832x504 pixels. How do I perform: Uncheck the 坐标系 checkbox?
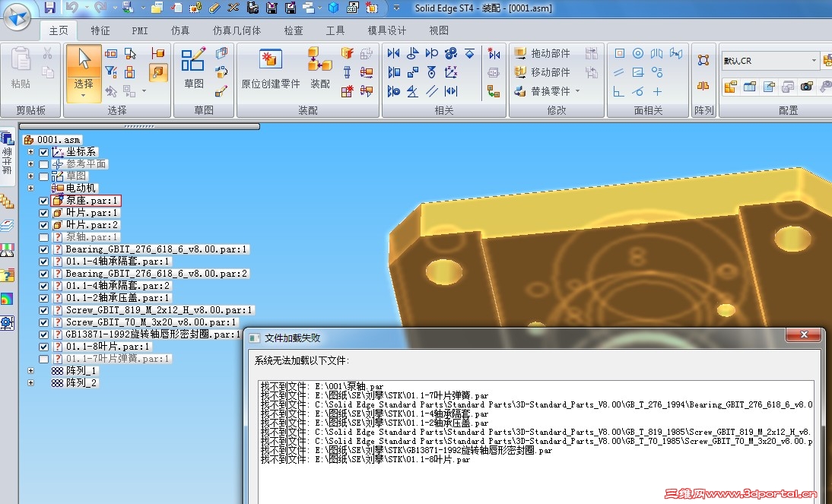point(43,152)
